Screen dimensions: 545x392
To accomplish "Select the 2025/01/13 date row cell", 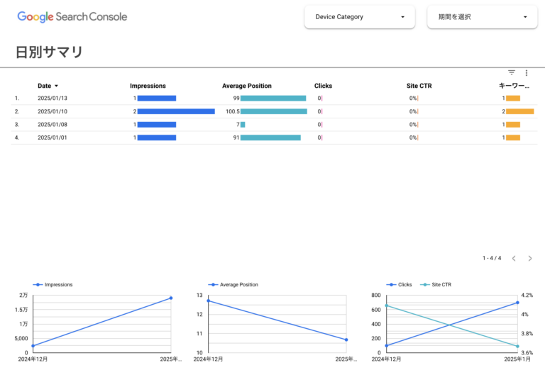I will point(53,99).
